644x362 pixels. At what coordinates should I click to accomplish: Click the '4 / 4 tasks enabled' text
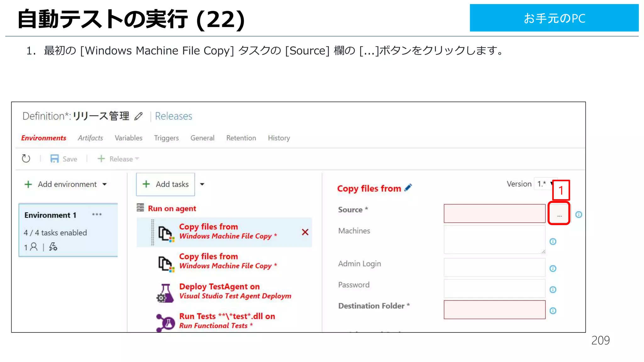coord(55,233)
